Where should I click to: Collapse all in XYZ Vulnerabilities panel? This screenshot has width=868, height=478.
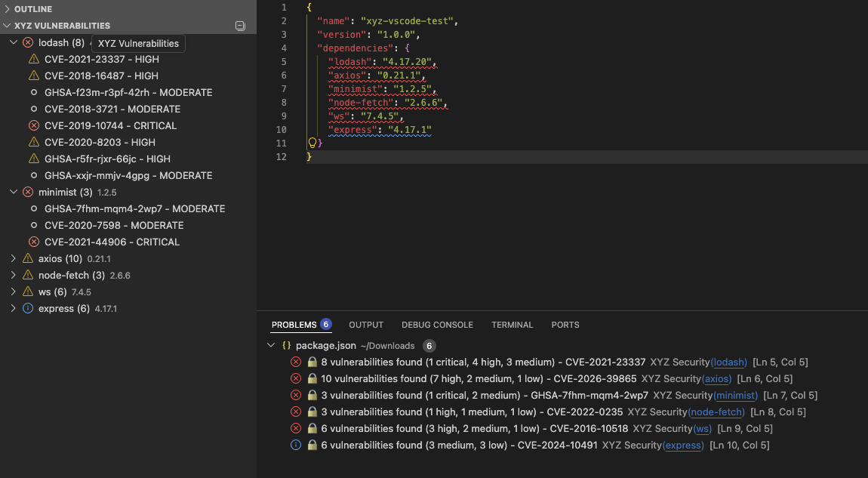tap(240, 26)
